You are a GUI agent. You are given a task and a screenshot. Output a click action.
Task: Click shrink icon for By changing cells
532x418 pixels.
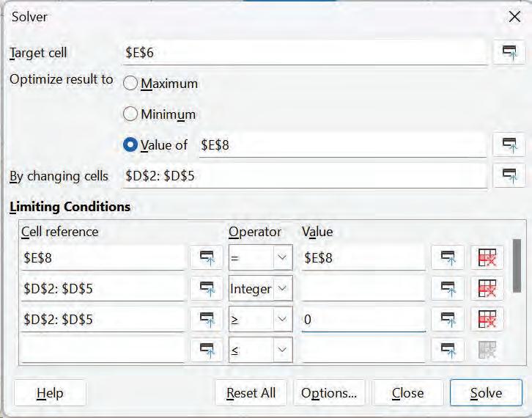coord(509,176)
